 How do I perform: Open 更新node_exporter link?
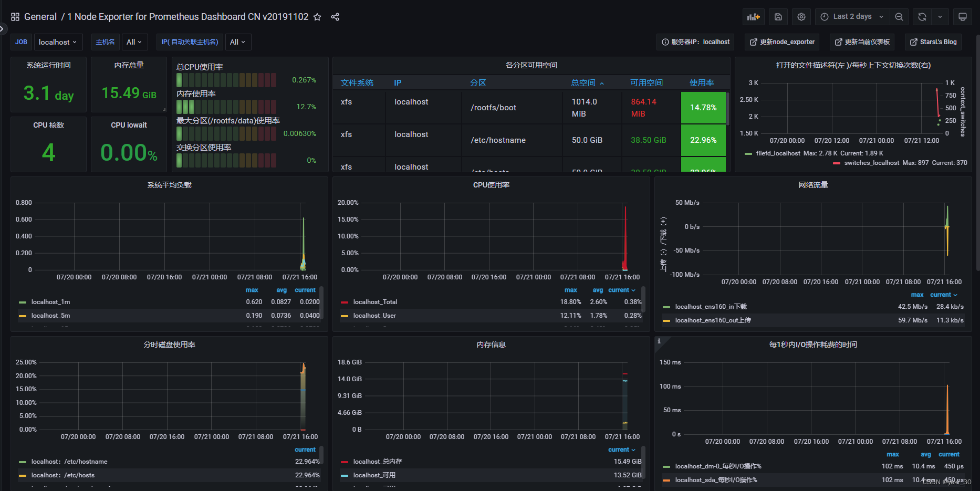click(x=782, y=42)
